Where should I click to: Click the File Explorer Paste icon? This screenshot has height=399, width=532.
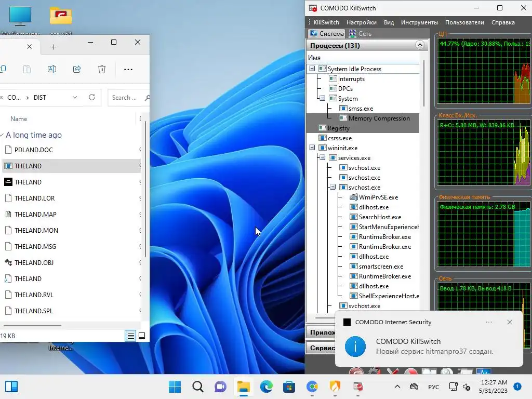[x=27, y=69]
